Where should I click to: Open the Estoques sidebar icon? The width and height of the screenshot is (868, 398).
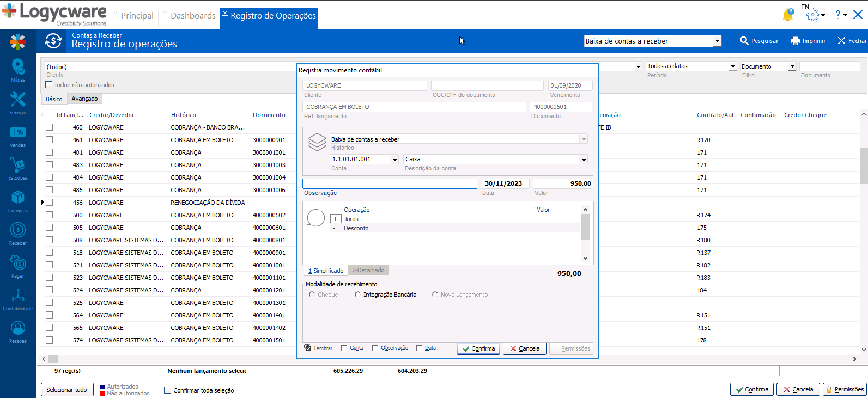click(x=18, y=168)
